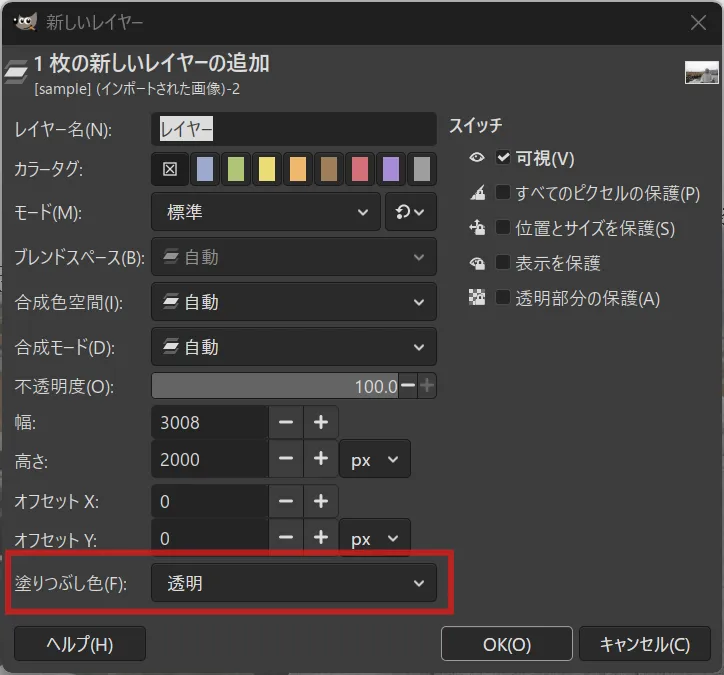Click the paintbrush lock icon for pixel protection

tap(477, 193)
